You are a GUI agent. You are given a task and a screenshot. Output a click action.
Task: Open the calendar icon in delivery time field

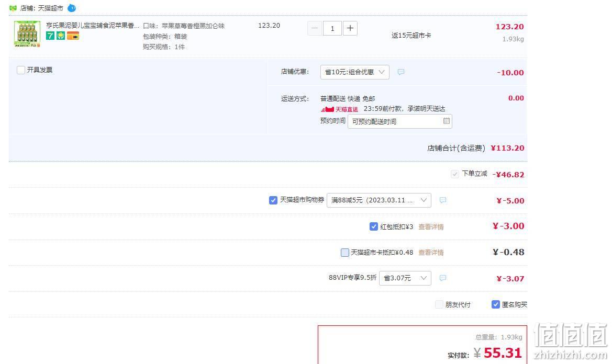[447, 121]
